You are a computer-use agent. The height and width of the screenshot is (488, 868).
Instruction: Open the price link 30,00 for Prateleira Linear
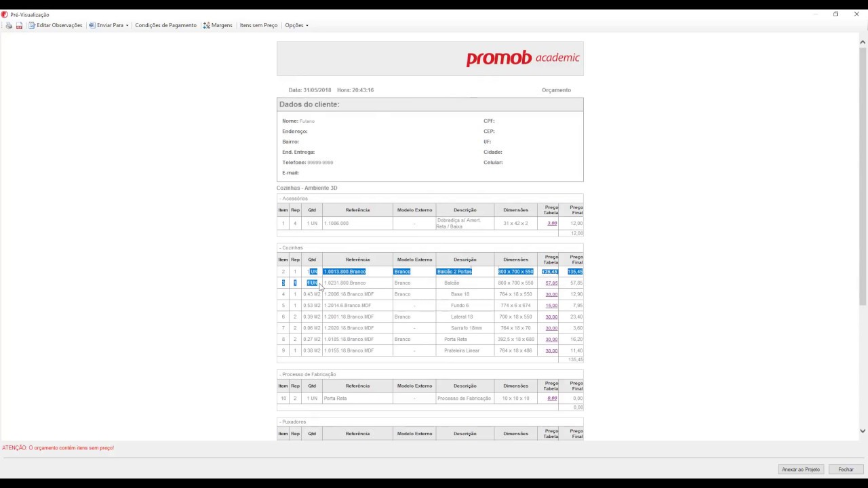(551, 351)
